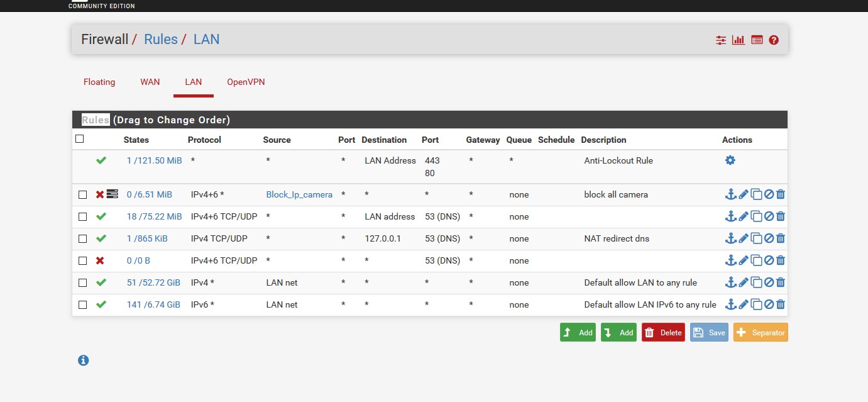Copy the NAT redirect dns rule
The width and height of the screenshot is (868, 402).
(x=757, y=238)
